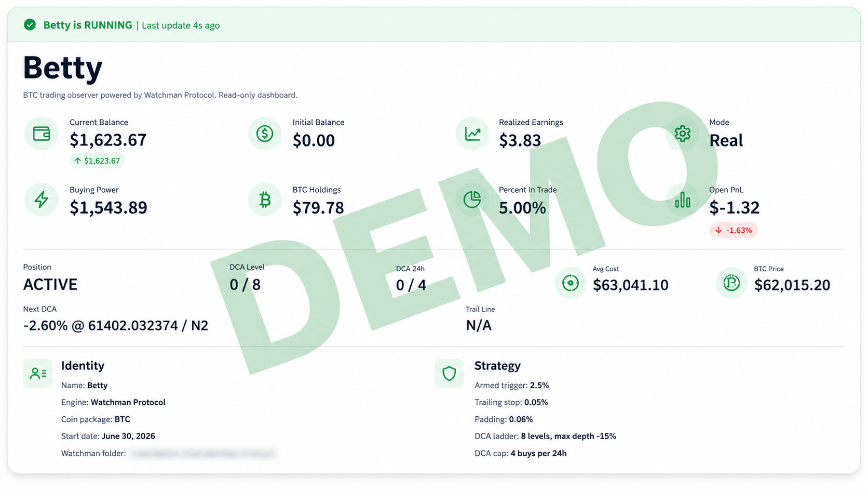
Task: Click the Next DCA value "-2.60% @ 61402.032374 / N2"
Action: tap(116, 326)
